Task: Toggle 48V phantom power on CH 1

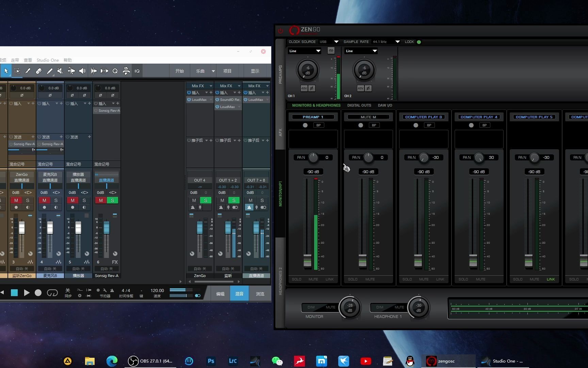Action: (304, 88)
